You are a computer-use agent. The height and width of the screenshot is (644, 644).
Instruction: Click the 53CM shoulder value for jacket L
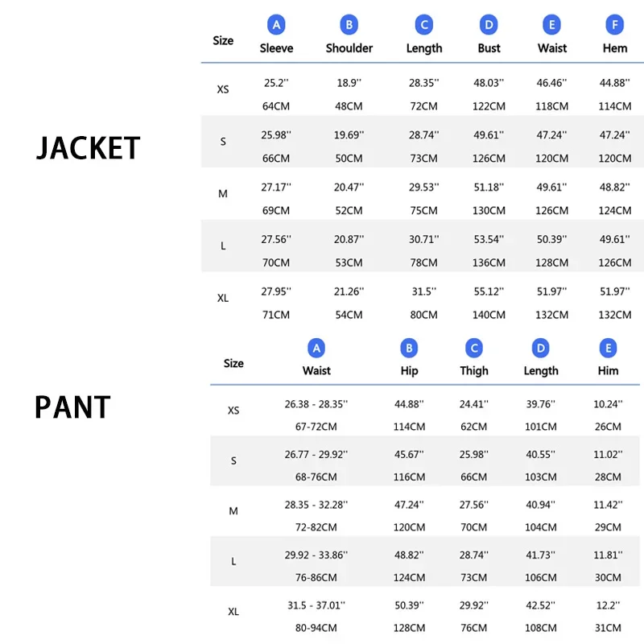pos(349,262)
